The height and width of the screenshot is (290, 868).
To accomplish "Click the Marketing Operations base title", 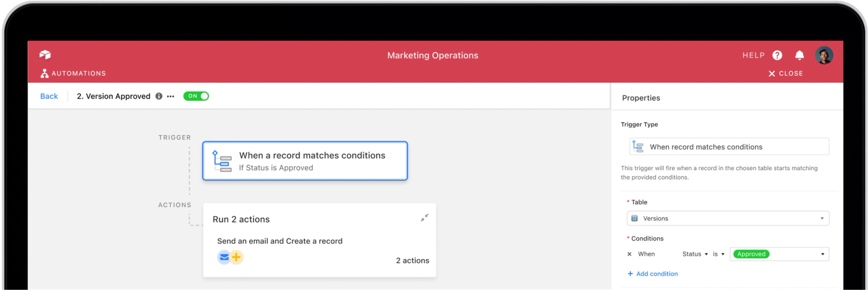I will tap(433, 55).
